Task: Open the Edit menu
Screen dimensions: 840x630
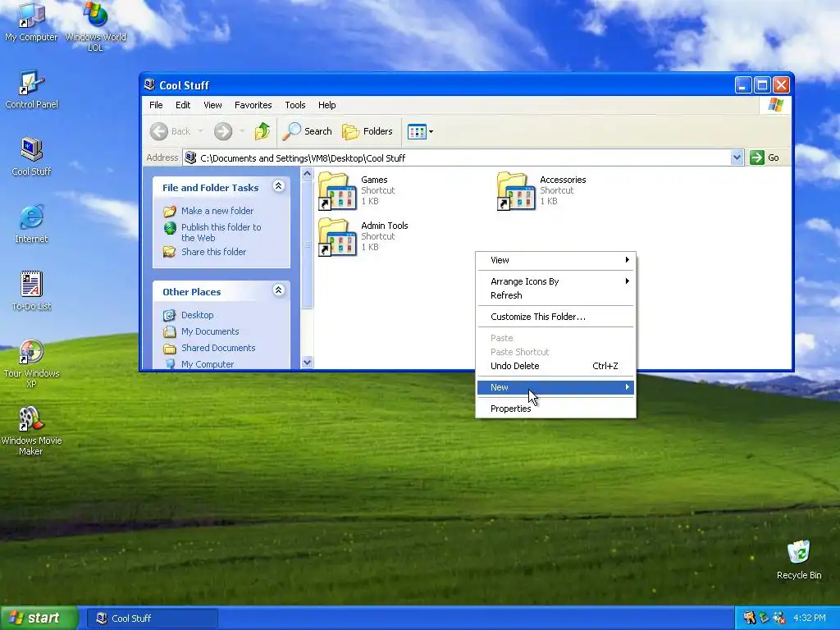Action: coord(183,105)
